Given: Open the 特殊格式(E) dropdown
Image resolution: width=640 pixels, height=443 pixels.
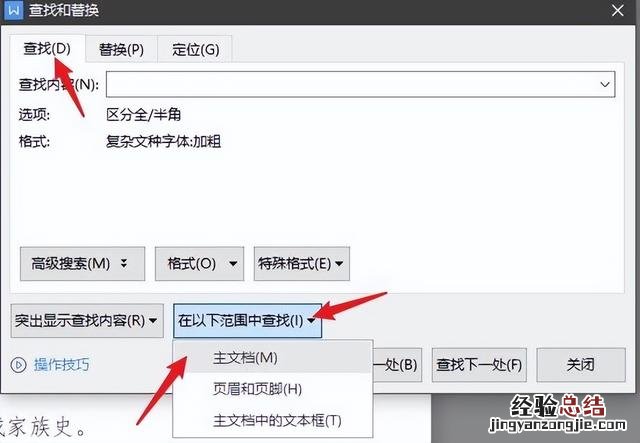Looking at the screenshot, I should (302, 264).
